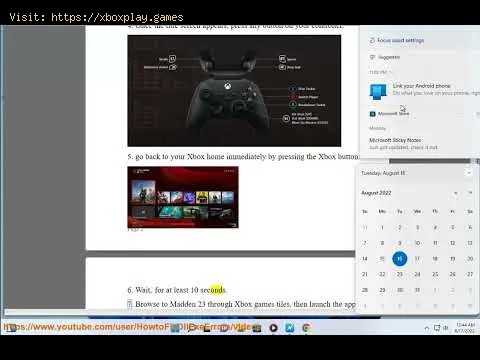480x360 pixels.
Task: Click the volume icon in system tray
Action: point(446,328)
